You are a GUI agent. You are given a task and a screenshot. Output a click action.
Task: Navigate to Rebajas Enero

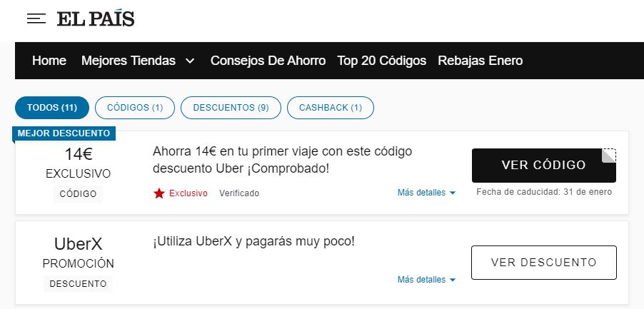[x=480, y=61]
